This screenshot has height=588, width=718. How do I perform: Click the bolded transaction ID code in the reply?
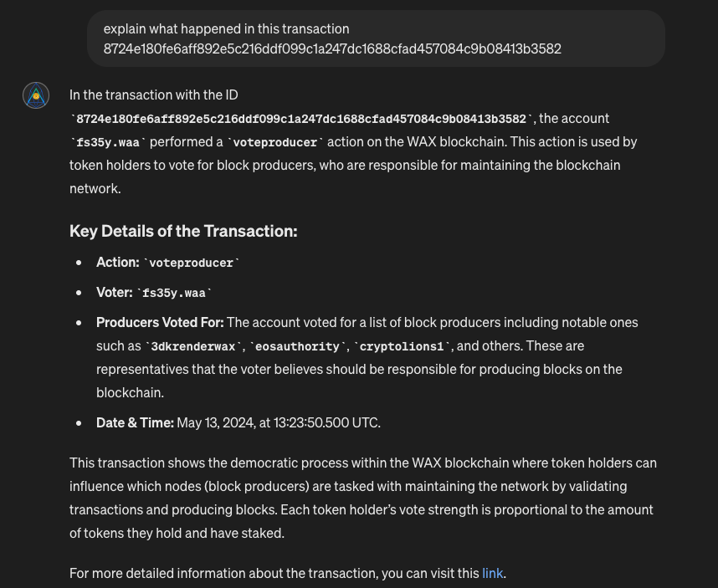(301, 119)
